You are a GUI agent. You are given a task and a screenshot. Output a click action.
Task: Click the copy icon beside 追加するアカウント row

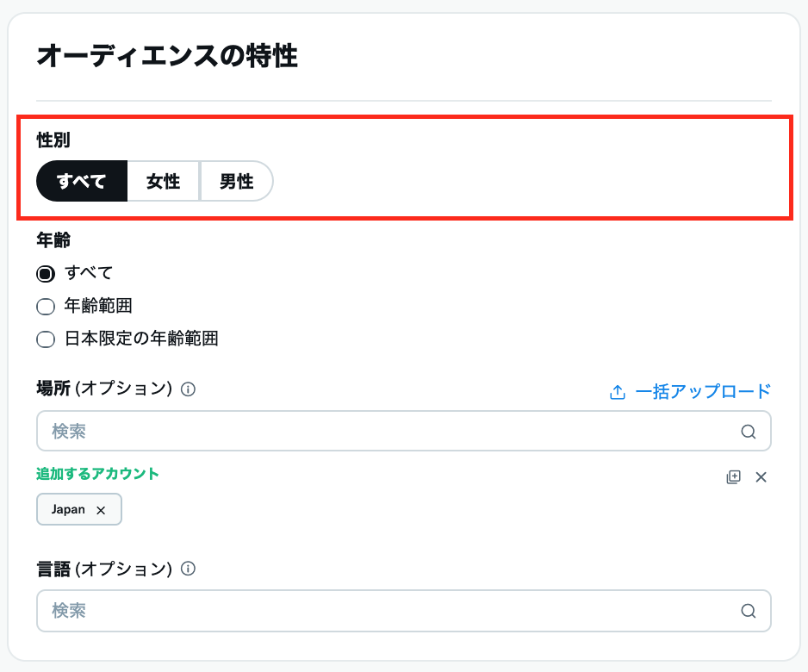click(733, 476)
